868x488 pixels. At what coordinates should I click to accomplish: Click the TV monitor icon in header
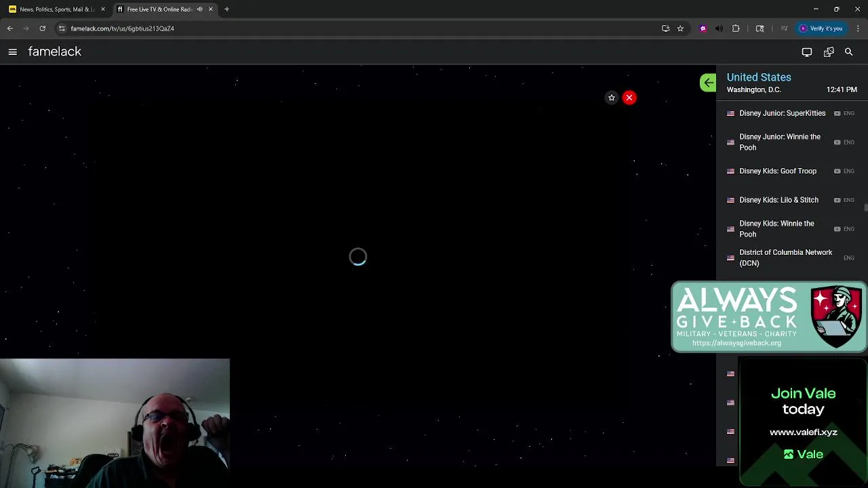(x=807, y=52)
